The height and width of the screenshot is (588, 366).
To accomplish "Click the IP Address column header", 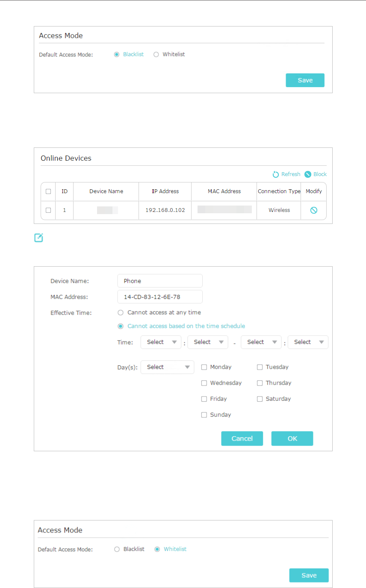I will click(165, 191).
